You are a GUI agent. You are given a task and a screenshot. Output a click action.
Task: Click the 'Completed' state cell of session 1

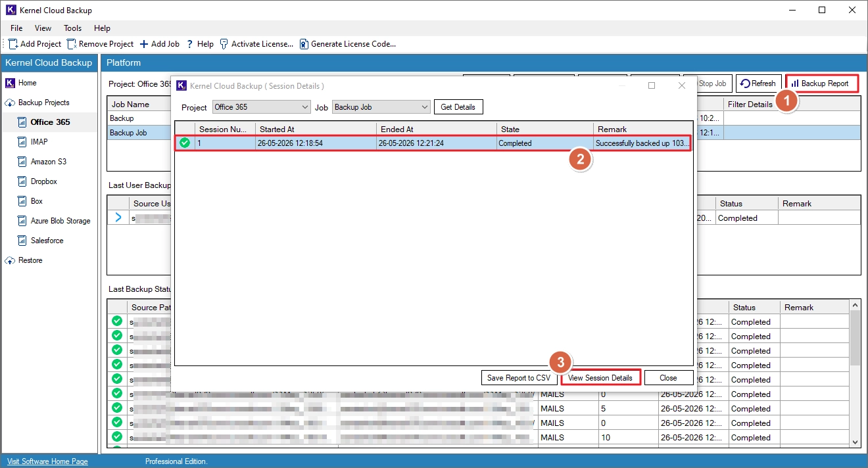545,143
